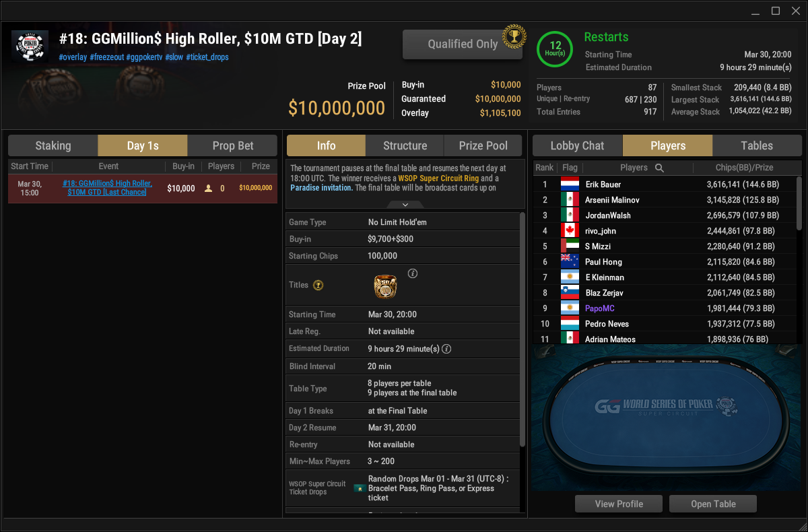Image resolution: width=808 pixels, height=532 pixels.
Task: Select the Tables tab
Action: (757, 145)
